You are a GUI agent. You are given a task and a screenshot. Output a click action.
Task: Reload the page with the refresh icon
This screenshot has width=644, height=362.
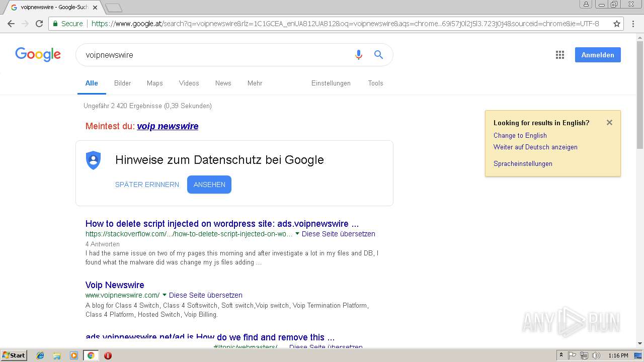click(x=39, y=24)
